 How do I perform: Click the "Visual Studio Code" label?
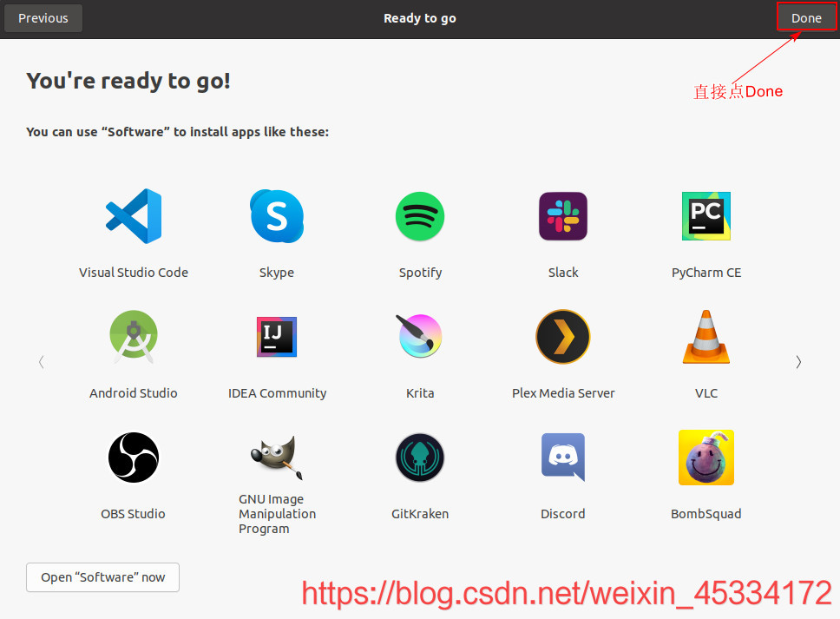point(134,273)
